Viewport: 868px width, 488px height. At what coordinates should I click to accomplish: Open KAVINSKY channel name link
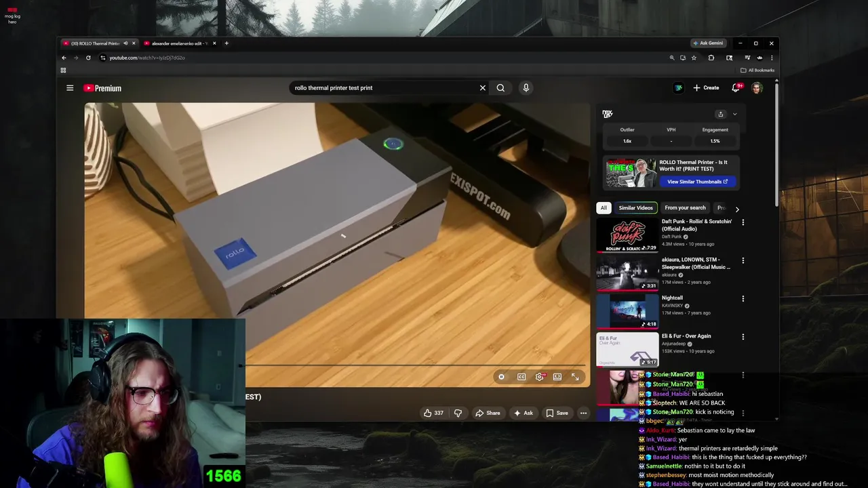click(x=672, y=306)
